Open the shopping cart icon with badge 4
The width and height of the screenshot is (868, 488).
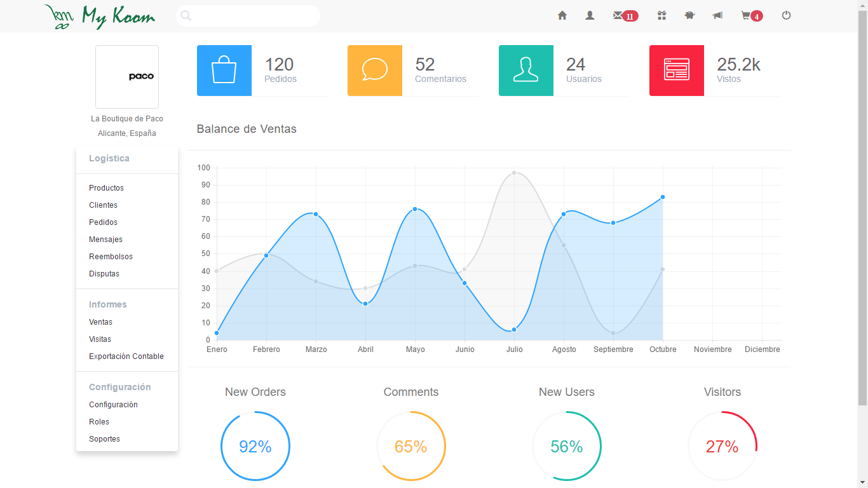coord(752,16)
